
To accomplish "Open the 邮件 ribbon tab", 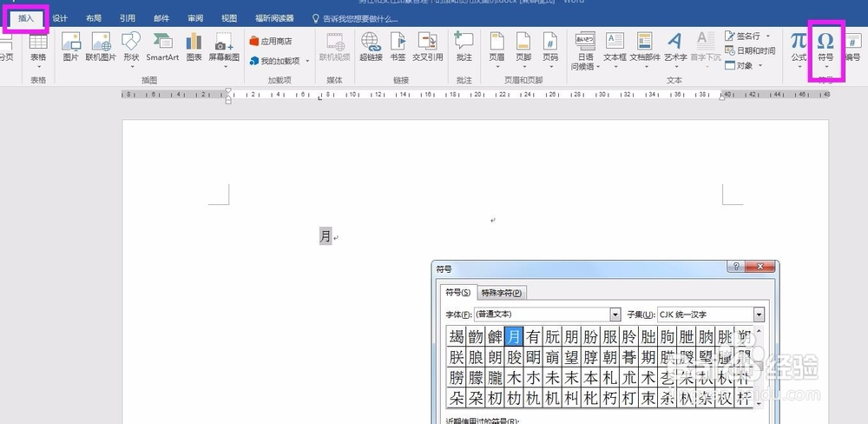I will click(161, 18).
